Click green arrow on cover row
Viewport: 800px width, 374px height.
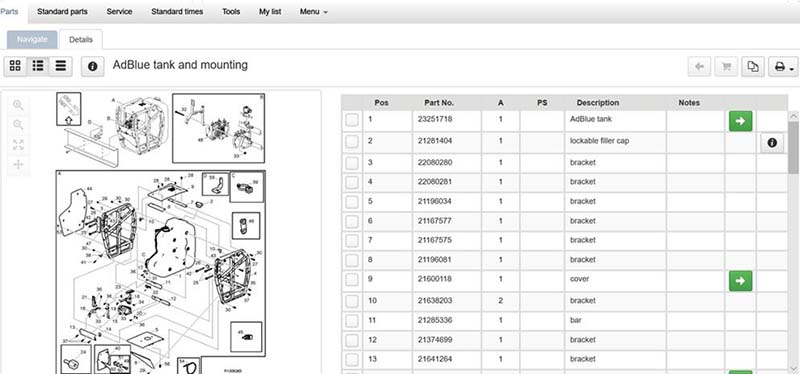pyautogui.click(x=740, y=281)
